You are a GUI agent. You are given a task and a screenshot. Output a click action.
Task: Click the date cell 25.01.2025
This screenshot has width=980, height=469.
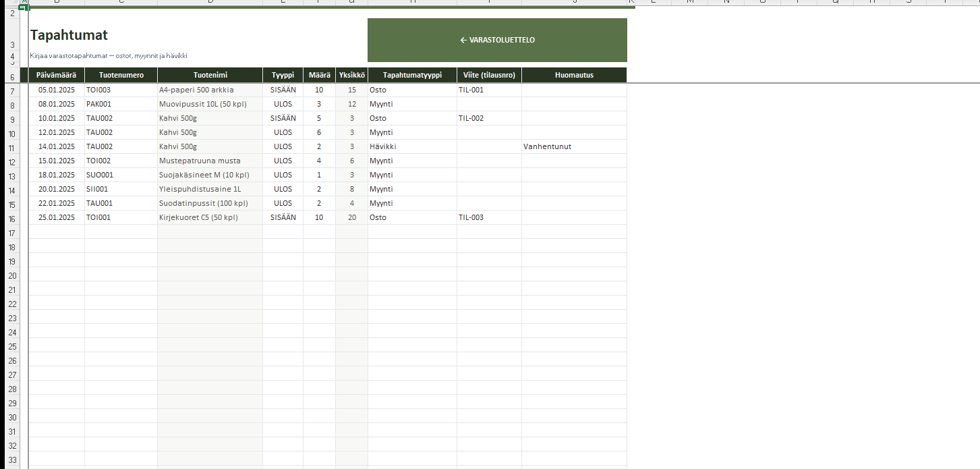[57, 217]
